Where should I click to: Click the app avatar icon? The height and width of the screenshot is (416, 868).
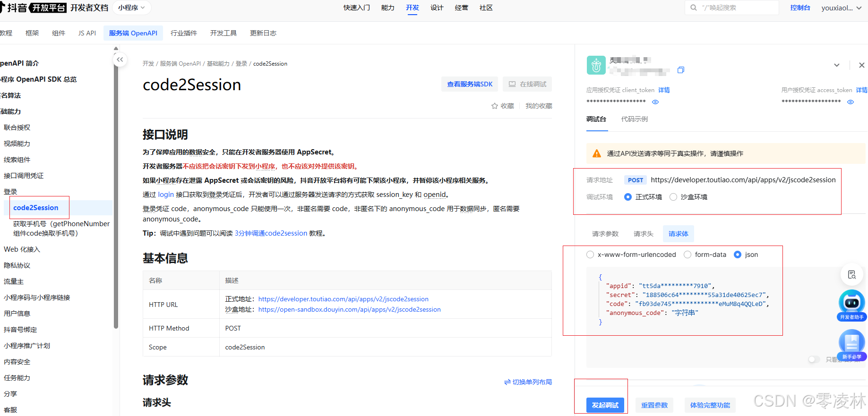(x=596, y=65)
